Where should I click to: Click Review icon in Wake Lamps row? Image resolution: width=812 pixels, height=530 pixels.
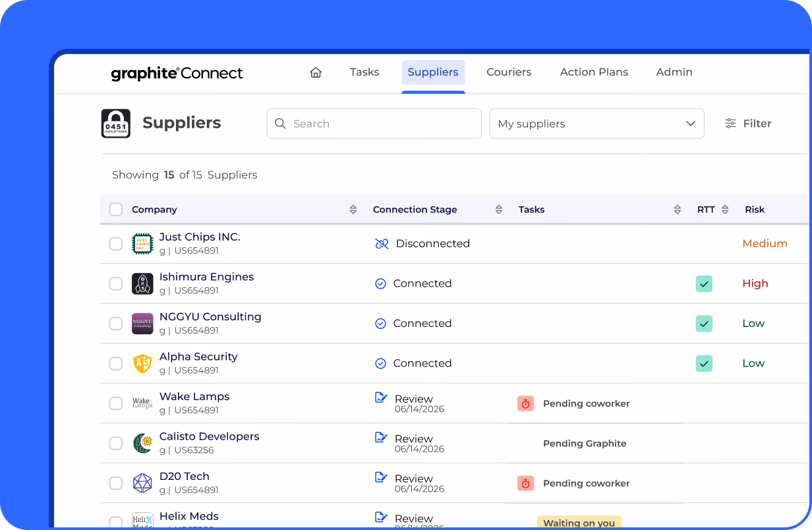[381, 398]
